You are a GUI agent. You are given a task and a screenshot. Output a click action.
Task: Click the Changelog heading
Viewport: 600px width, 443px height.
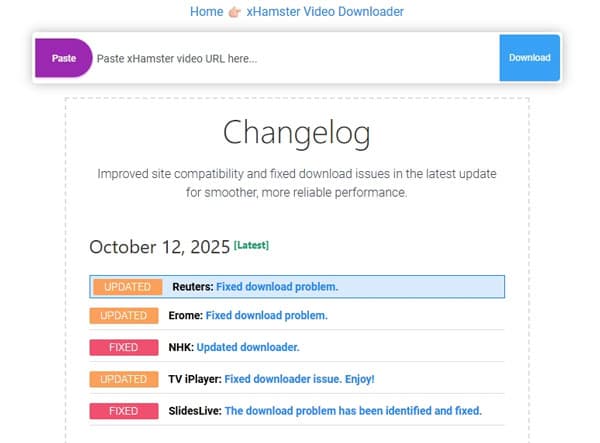point(296,132)
